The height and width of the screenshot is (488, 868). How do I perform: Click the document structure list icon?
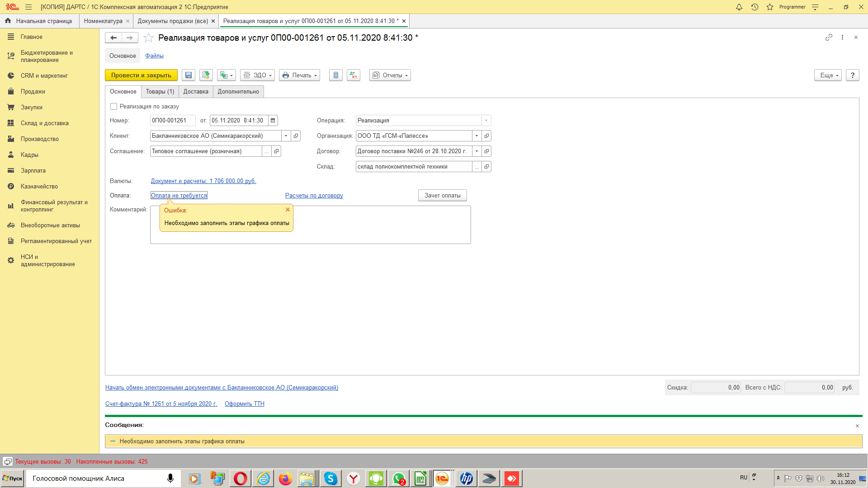335,75
